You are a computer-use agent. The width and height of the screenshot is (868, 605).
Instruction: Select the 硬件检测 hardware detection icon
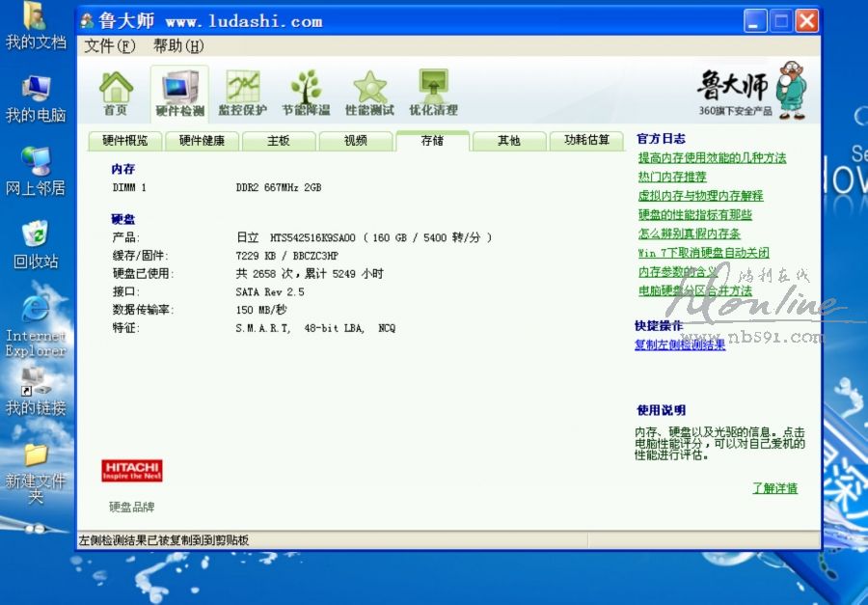[180, 93]
